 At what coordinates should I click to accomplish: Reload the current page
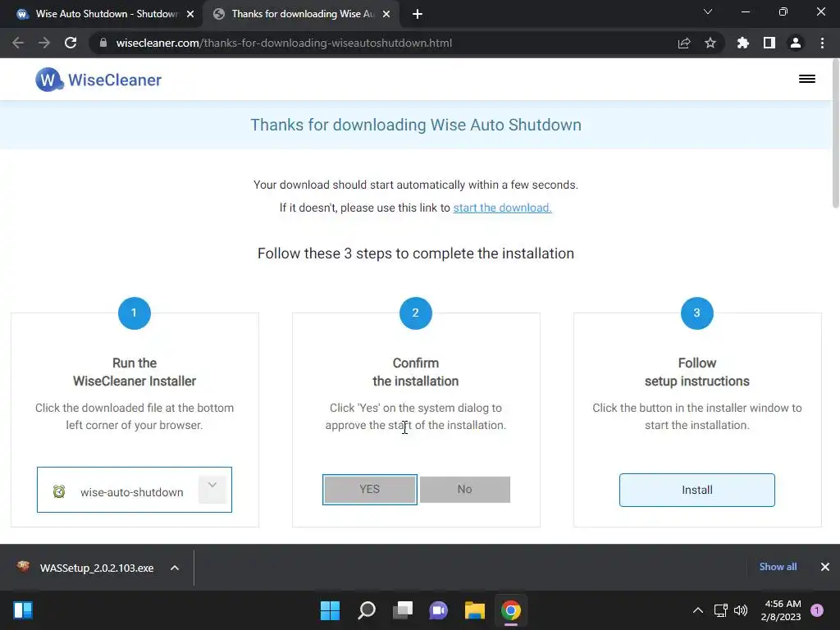(71, 43)
